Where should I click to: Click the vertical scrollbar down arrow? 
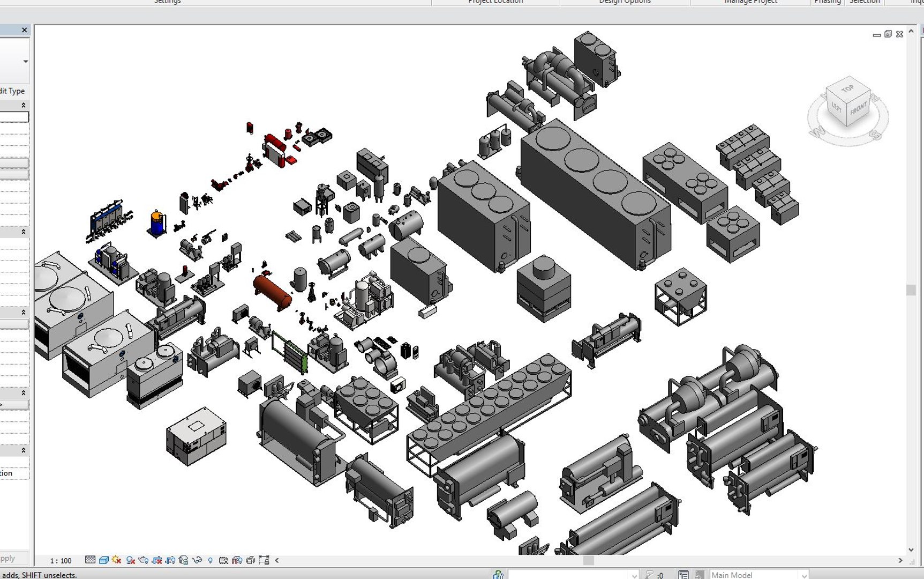click(x=911, y=550)
